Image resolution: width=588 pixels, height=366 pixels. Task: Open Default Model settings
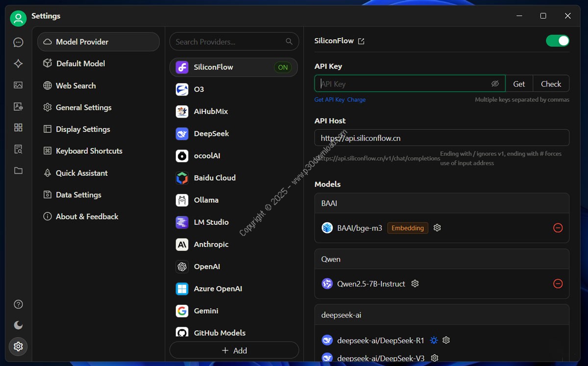tap(98, 64)
